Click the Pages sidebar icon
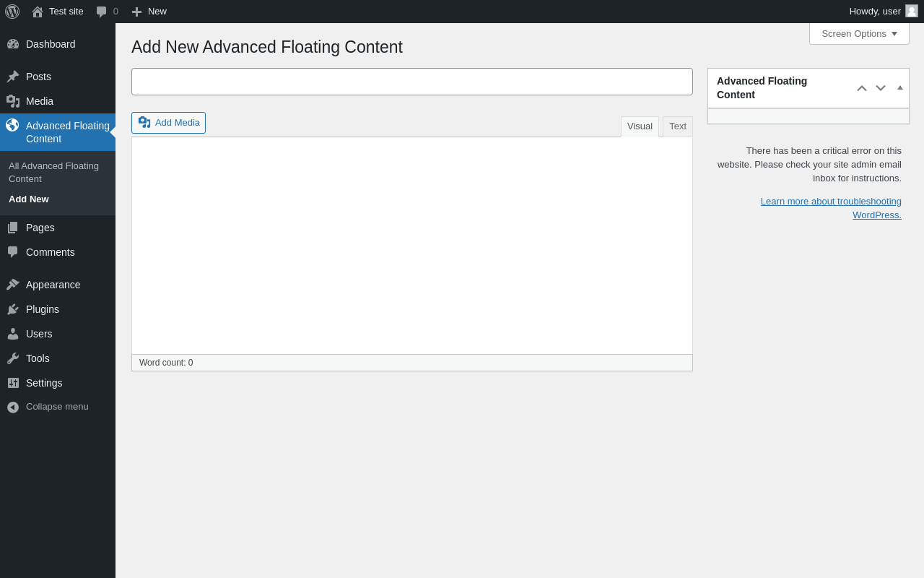924x578 pixels. tap(13, 228)
